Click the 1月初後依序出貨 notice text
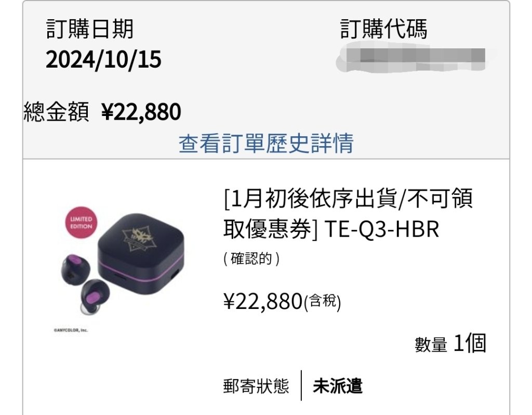 [x=311, y=199]
